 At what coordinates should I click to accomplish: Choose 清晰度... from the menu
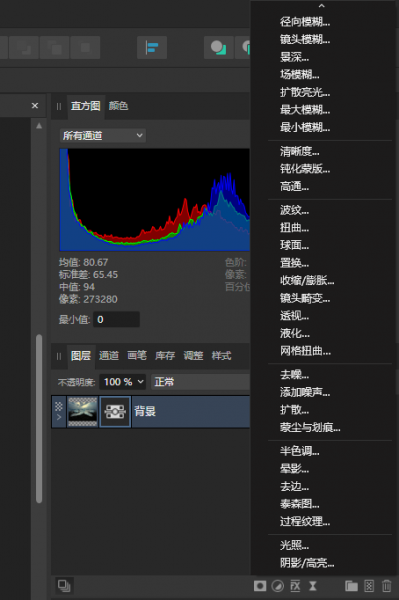click(299, 152)
